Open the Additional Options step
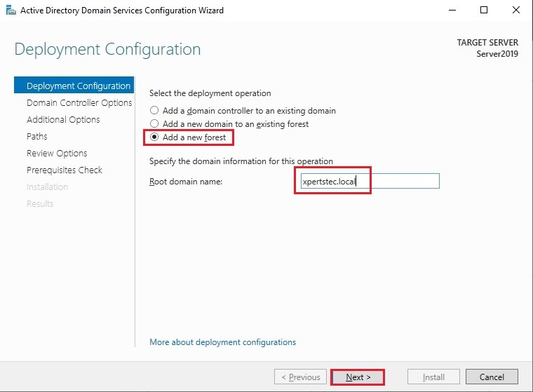 pos(63,120)
